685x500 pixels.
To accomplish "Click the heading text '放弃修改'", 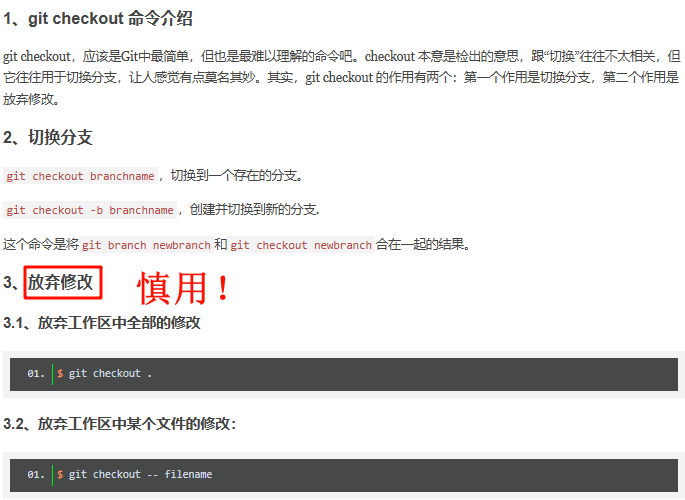I will pyautogui.click(x=61, y=282).
